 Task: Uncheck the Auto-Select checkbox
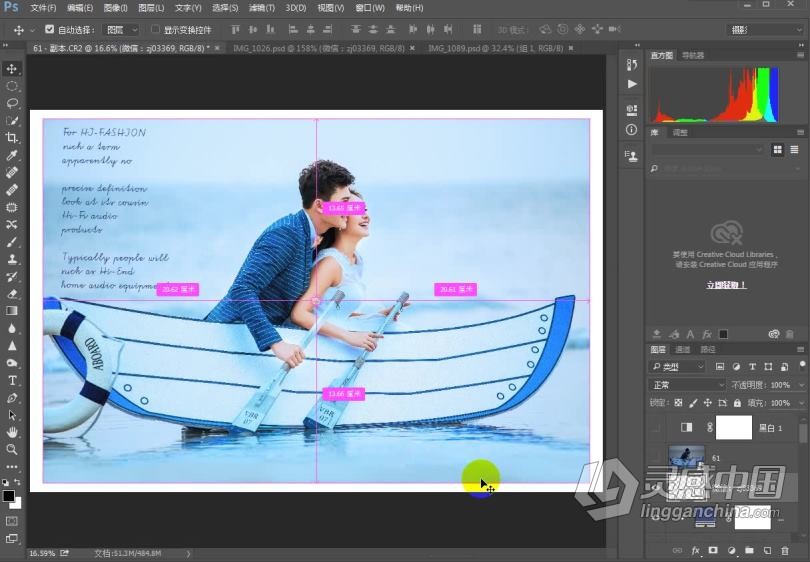click(x=49, y=29)
